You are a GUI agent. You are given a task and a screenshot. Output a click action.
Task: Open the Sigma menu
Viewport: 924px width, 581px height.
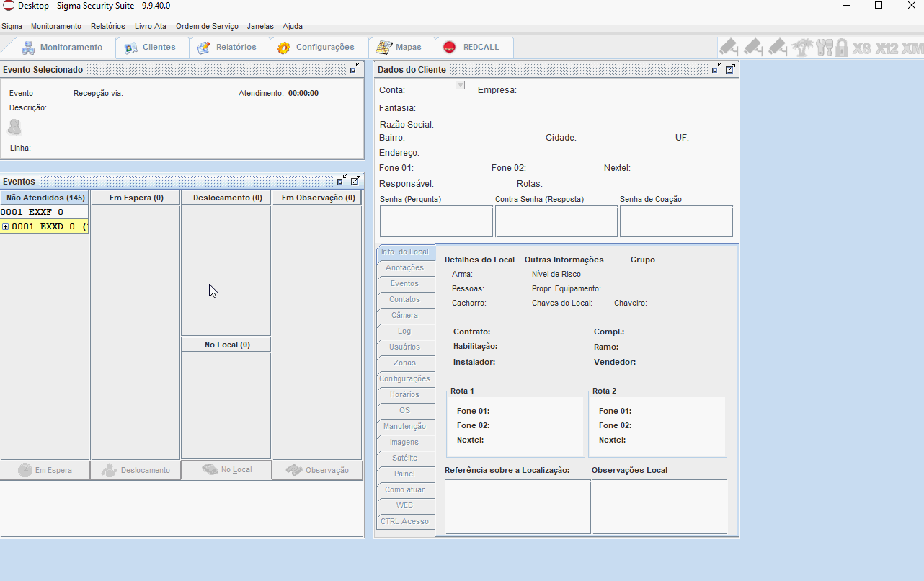click(x=12, y=26)
